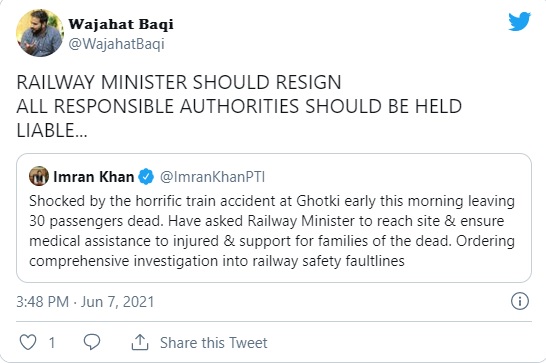Like the tweet with heart icon
Image resolution: width=546 pixels, height=363 pixels.
click(x=28, y=342)
